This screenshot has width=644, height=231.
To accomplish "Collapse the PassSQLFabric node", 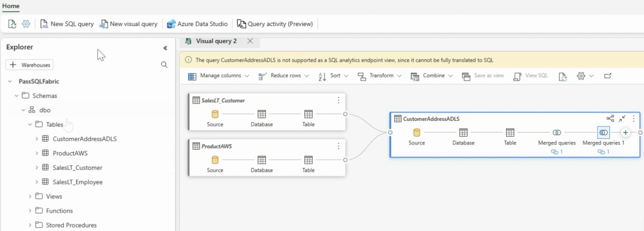I will point(10,81).
